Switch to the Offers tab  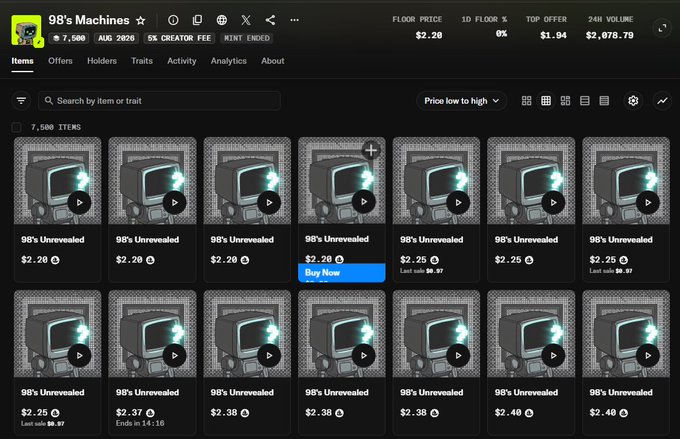tap(60, 61)
